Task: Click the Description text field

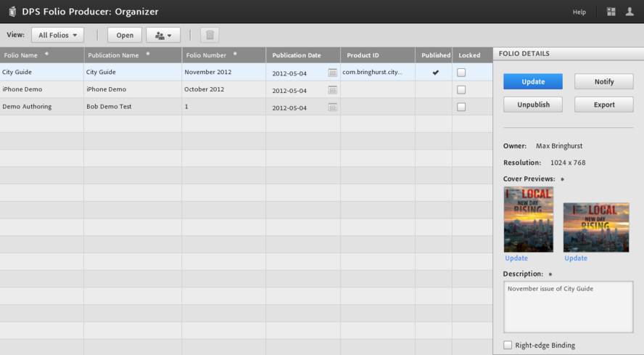Action: pos(569,307)
